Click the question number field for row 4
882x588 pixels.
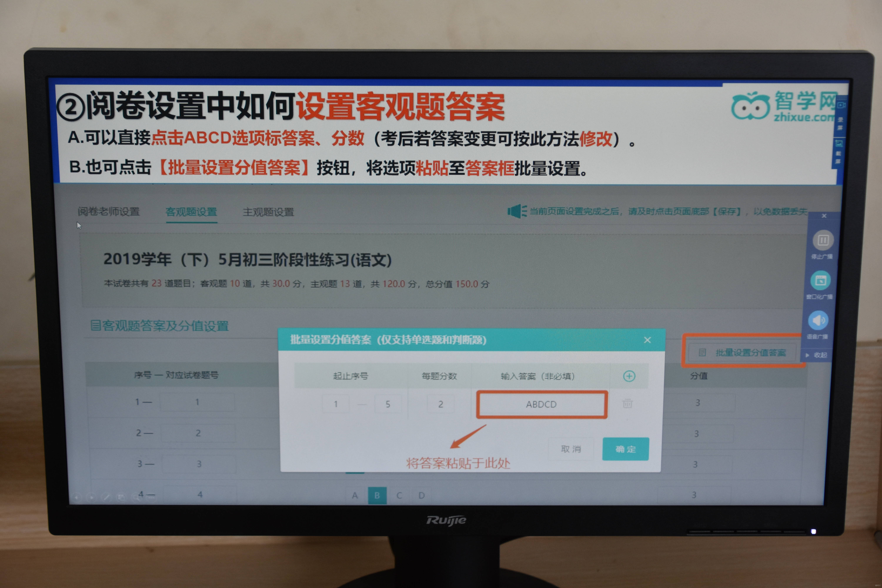[200, 495]
